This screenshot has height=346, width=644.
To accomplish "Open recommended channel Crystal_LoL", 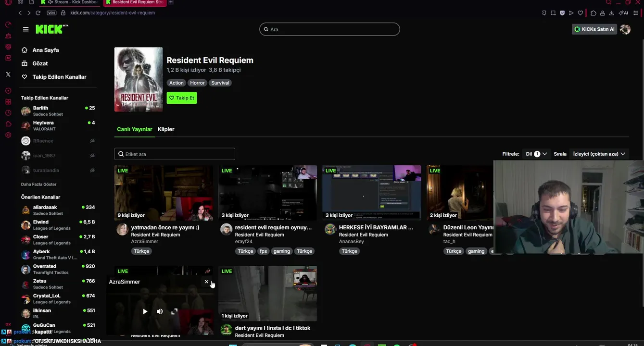I will [58, 298].
